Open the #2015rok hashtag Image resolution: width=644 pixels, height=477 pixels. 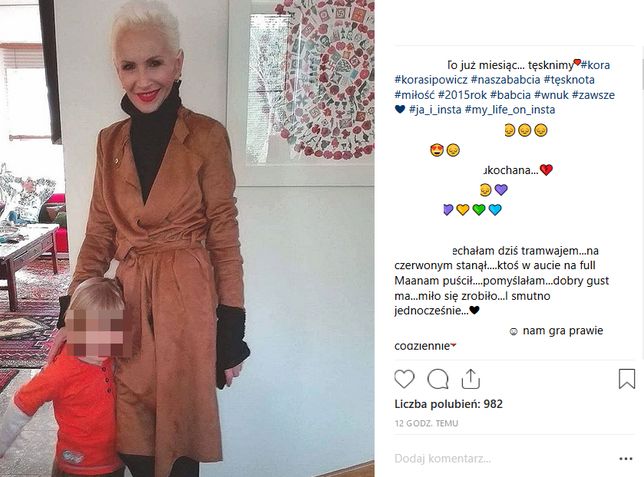click(x=462, y=95)
